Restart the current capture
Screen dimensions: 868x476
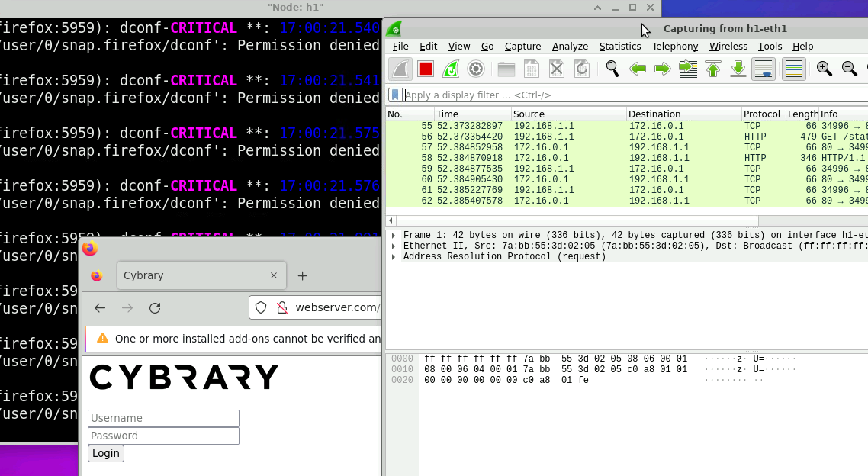[x=451, y=69]
